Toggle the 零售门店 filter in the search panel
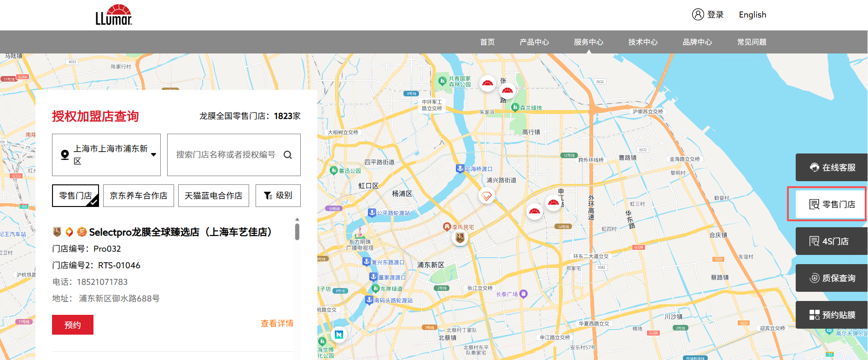868x360 pixels. 76,196
